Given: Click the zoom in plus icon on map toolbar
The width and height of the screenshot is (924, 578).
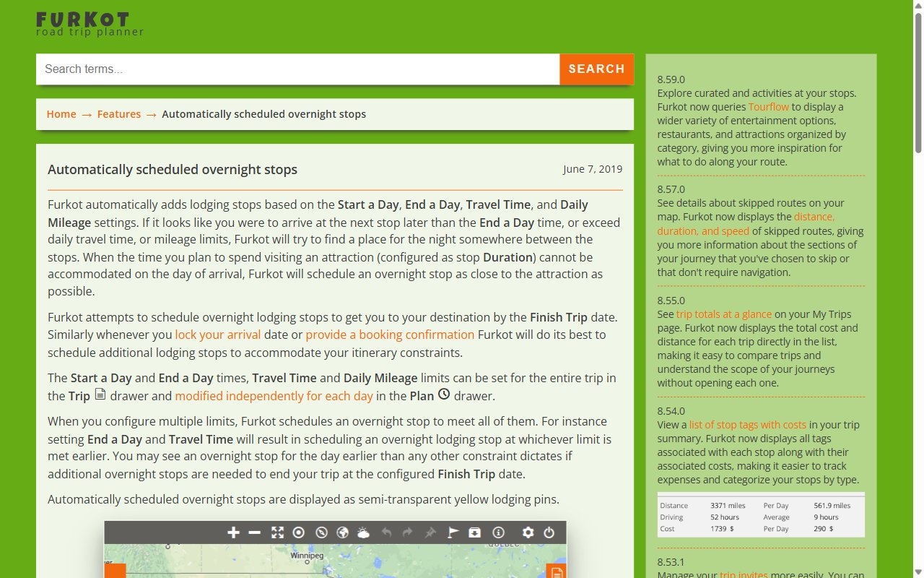Looking at the screenshot, I should point(233,532).
